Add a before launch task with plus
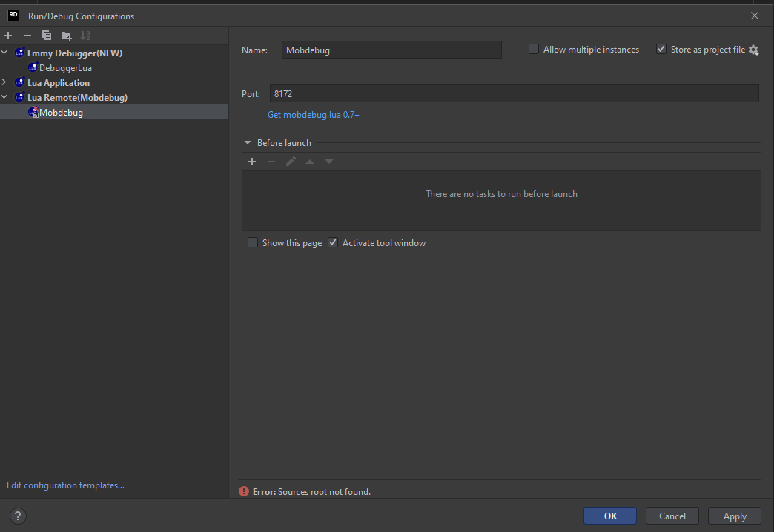 click(252, 162)
